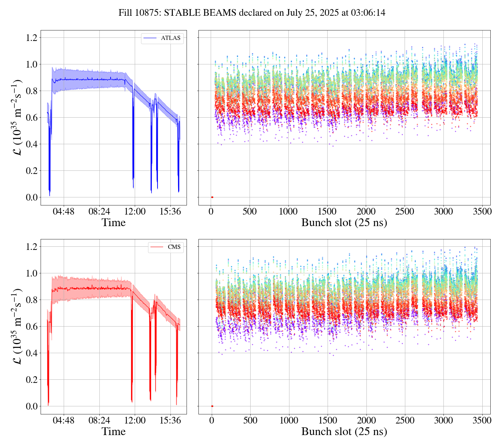Click the Time axis label under ATLAS plot
This screenshot has width=504, height=448.
tap(113, 223)
